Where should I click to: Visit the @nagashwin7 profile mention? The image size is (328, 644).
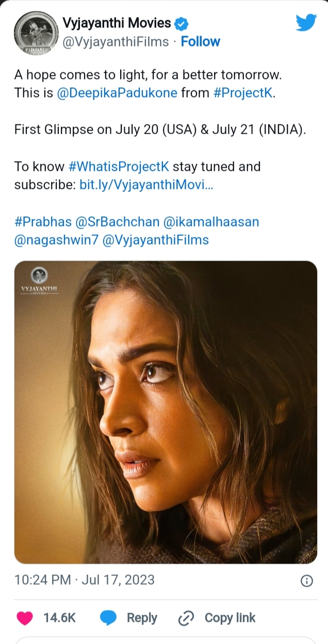[x=56, y=240]
